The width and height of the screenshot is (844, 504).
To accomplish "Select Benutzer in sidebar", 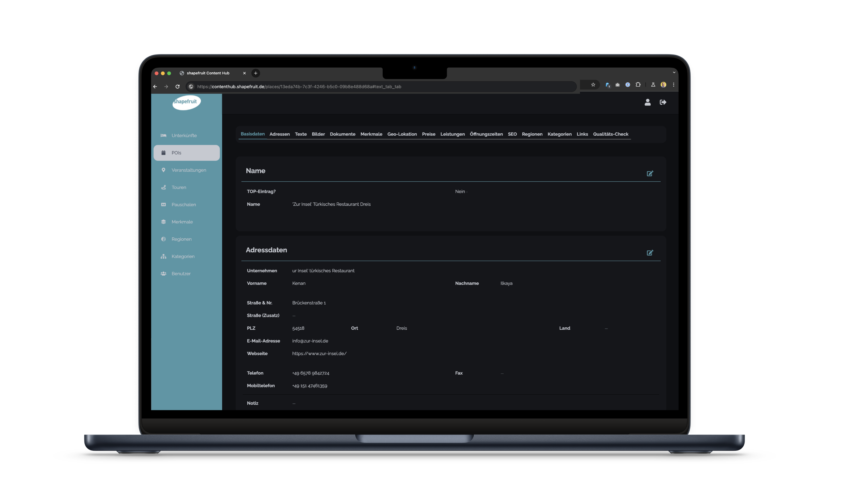I will point(180,274).
